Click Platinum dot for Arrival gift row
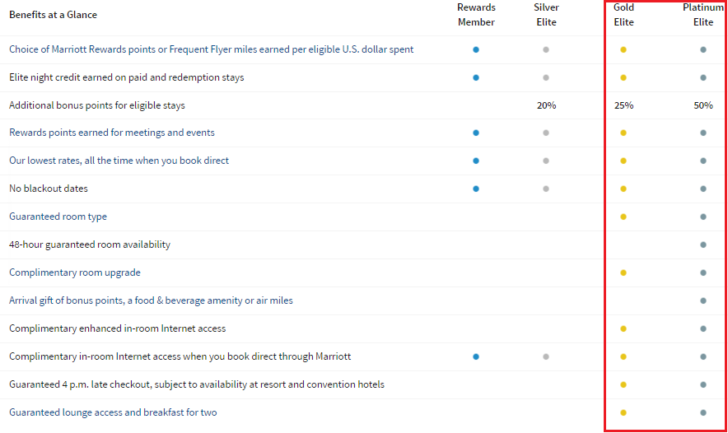Viewport: 728px width, 433px height. pyautogui.click(x=703, y=301)
